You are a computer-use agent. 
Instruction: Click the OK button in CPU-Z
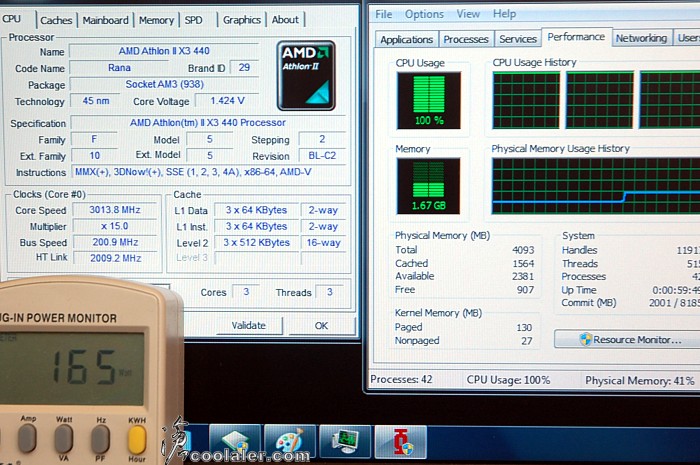(x=321, y=325)
